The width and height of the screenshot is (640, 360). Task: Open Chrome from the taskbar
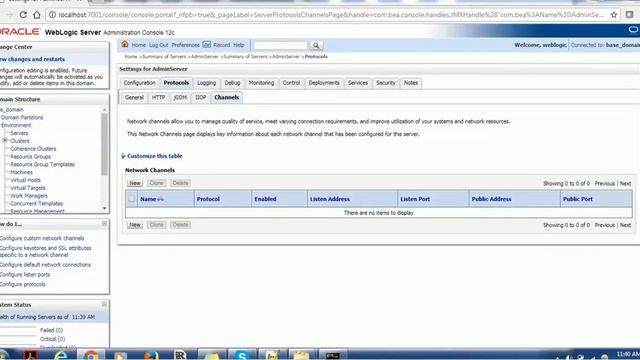point(91,355)
